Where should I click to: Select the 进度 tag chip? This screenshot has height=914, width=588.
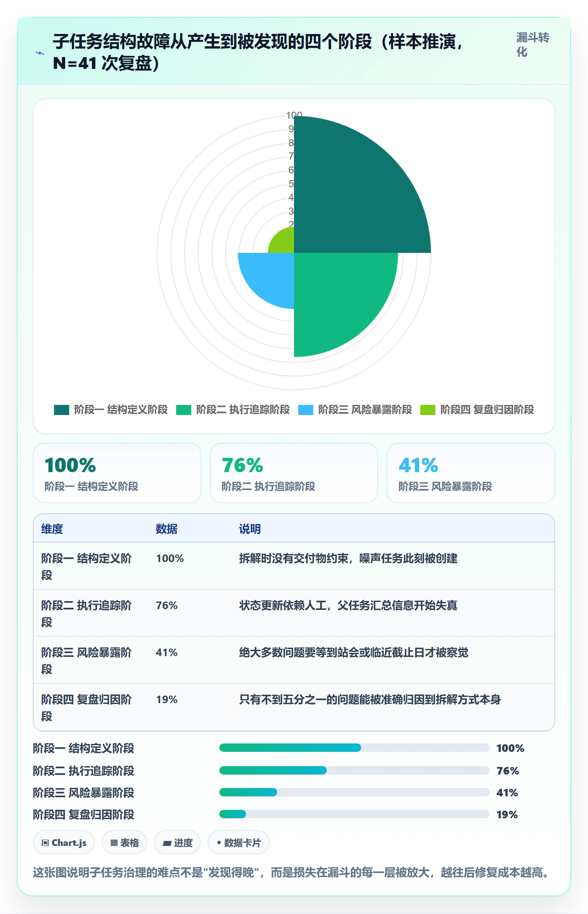click(x=177, y=843)
